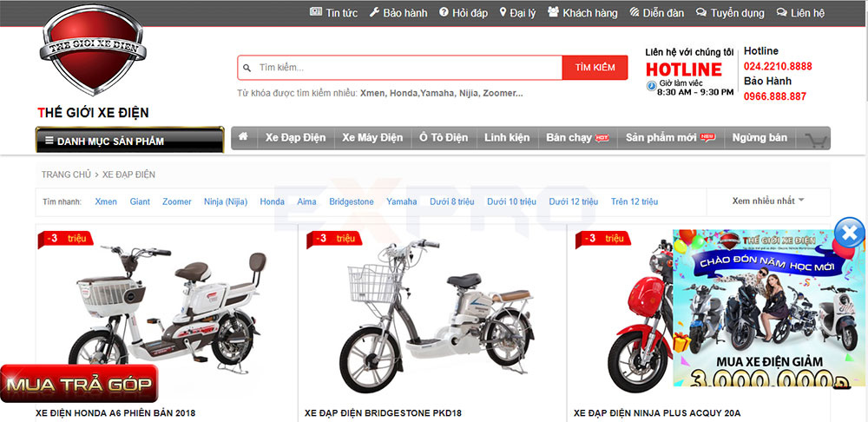868x422 pixels.
Task: Click the home icon in navigation bar
Action: (243, 137)
